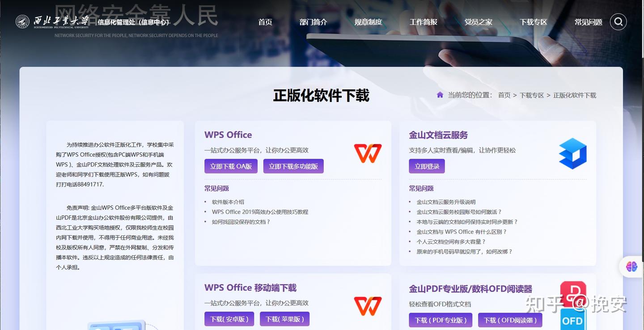This screenshot has height=330, width=644.
Task: Open the 部门简介 menu item
Action: pos(313,22)
